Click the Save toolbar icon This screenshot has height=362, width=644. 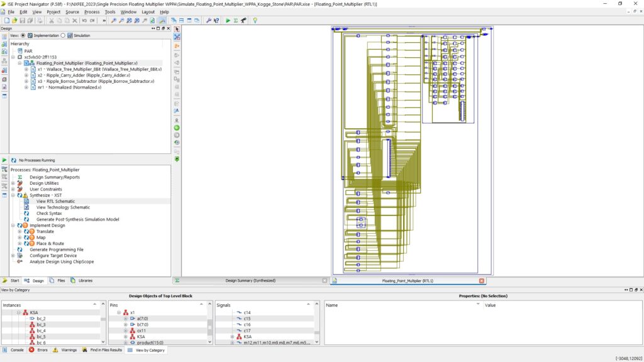pos(23,21)
